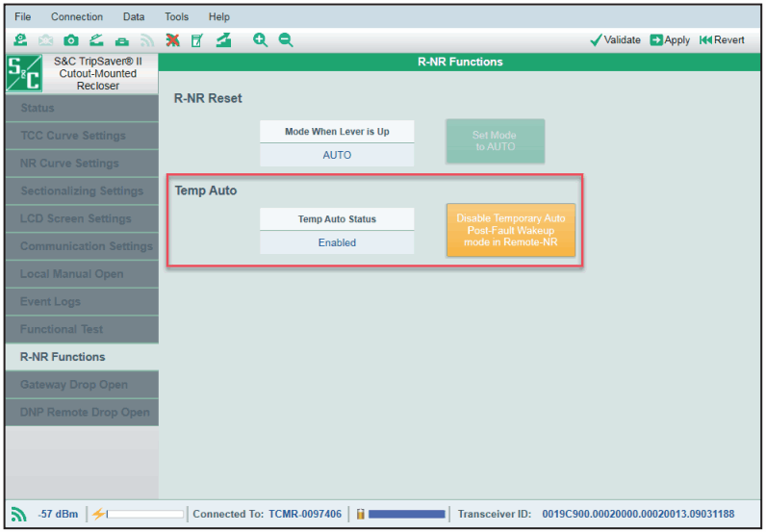Open the Tools menu
Screen dimensions: 766x532
(176, 16)
